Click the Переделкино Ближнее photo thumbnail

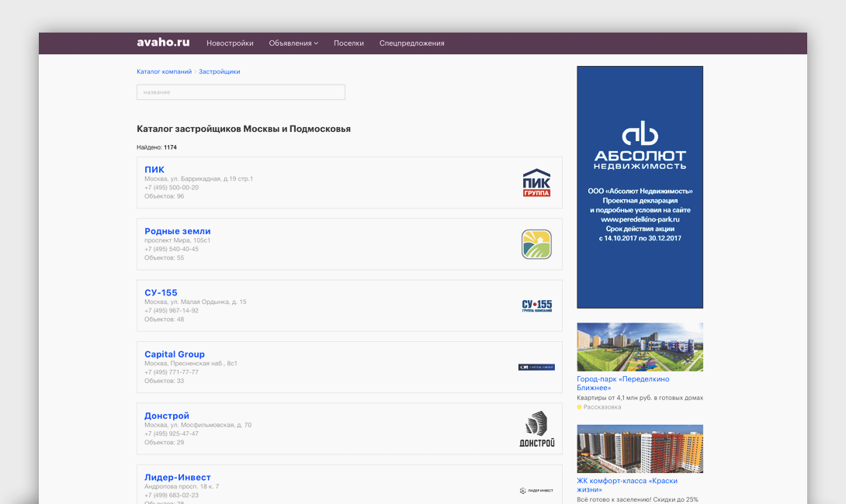click(x=640, y=347)
